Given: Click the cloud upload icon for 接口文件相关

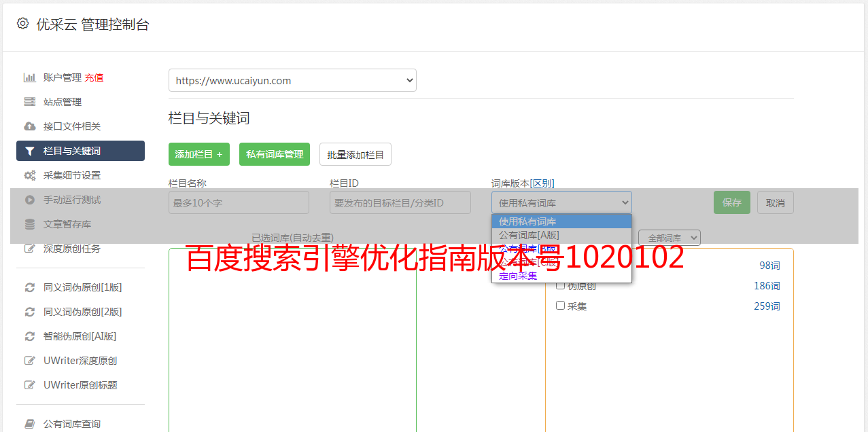Looking at the screenshot, I should coord(29,126).
